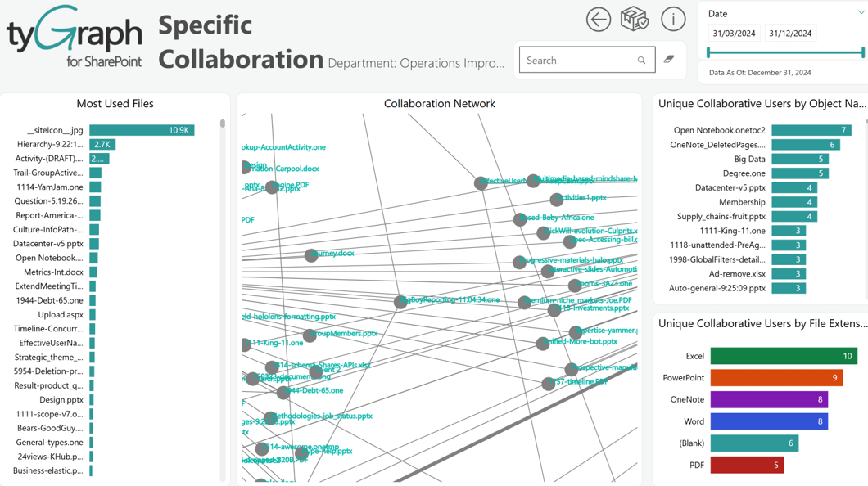
Task: Select the teal (Blank) bar
Action: (x=754, y=443)
